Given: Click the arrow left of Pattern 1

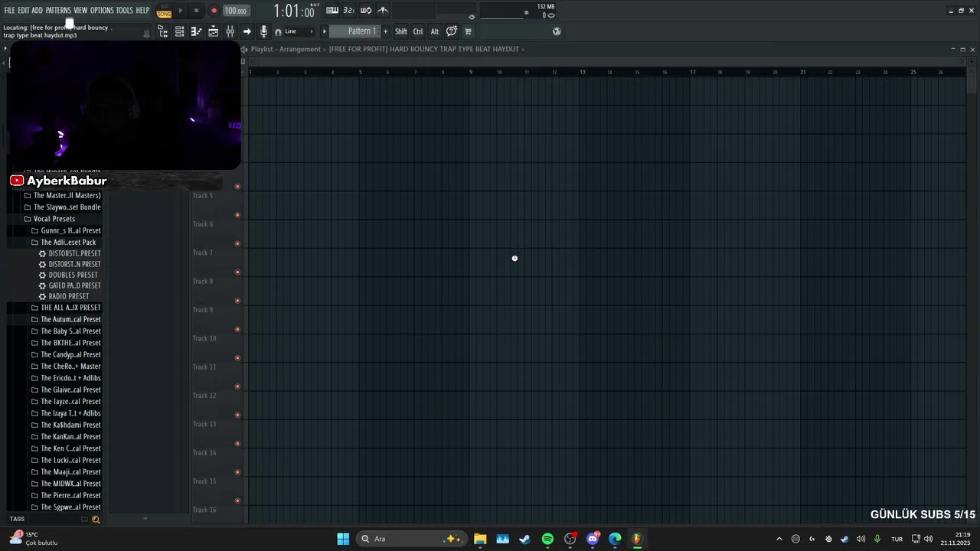Looking at the screenshot, I should click(x=325, y=31).
